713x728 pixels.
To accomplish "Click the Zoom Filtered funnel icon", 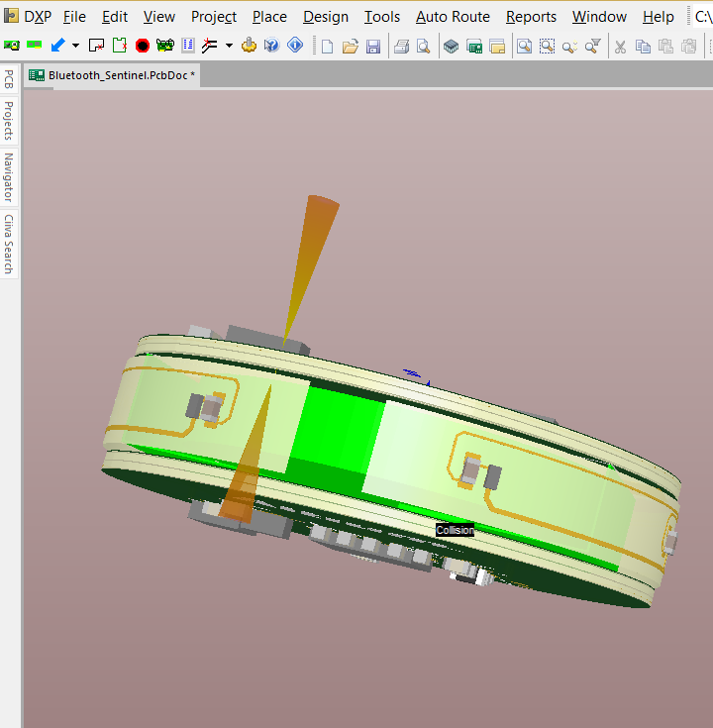I will 593,46.
